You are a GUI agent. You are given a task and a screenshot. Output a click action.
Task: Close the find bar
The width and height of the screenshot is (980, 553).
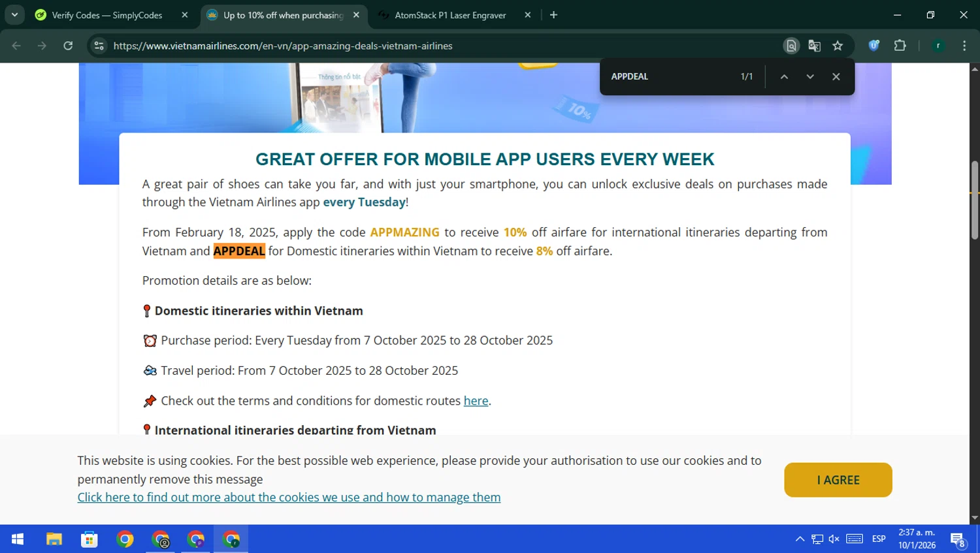836,76
